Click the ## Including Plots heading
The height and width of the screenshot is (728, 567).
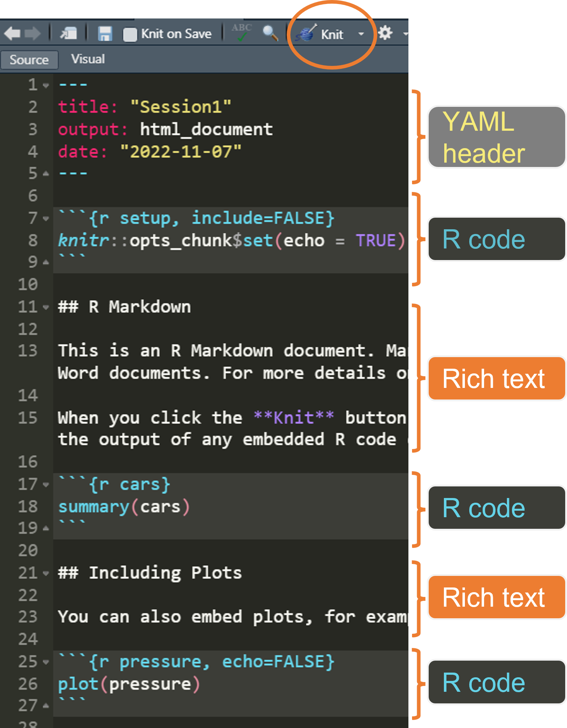point(150,573)
